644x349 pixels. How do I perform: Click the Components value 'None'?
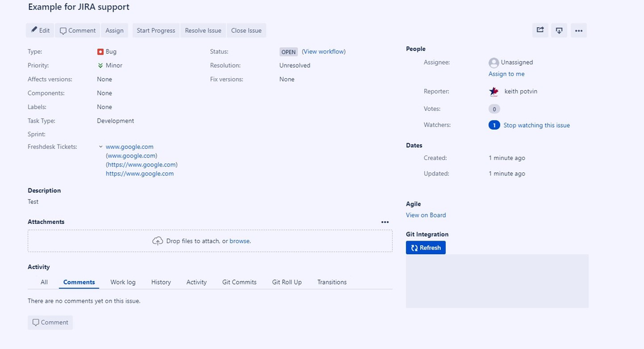104,94
